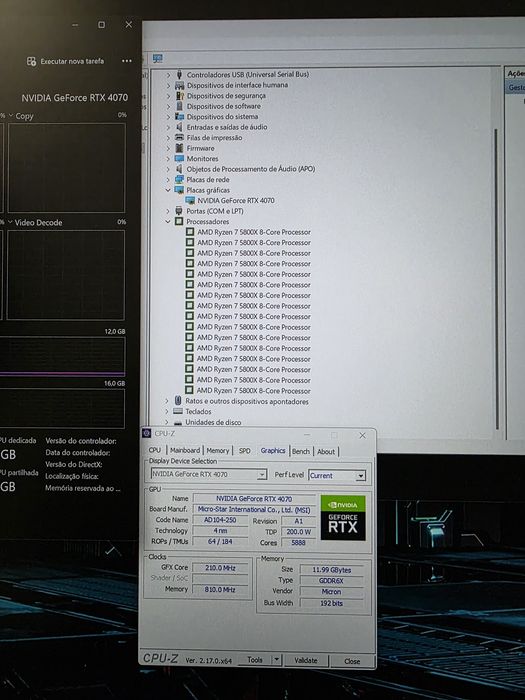
Task: Click the USB controllers device icon
Action: (x=179, y=74)
